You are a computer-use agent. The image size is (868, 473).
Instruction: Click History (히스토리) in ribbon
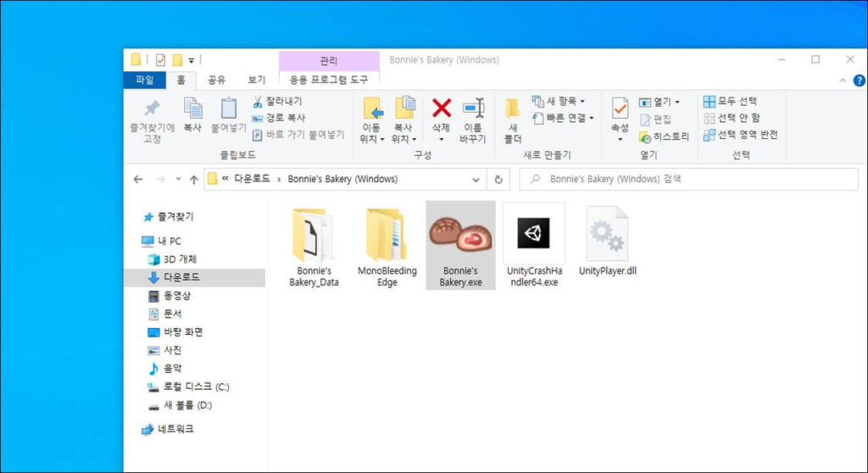pyautogui.click(x=664, y=136)
